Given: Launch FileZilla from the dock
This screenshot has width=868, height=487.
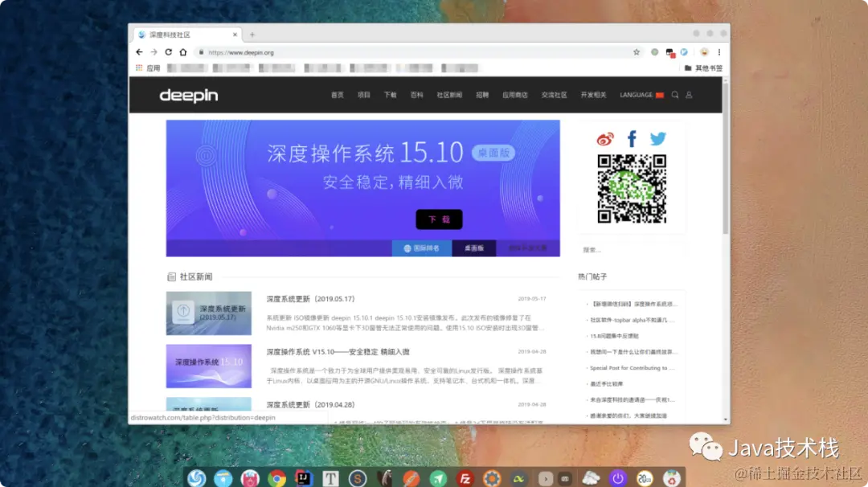Looking at the screenshot, I should 465,478.
